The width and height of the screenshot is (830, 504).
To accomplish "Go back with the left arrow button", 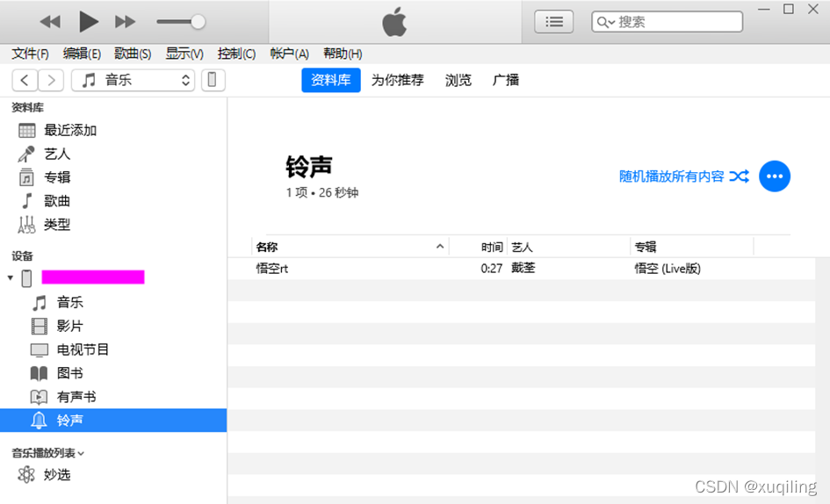I will (25, 80).
